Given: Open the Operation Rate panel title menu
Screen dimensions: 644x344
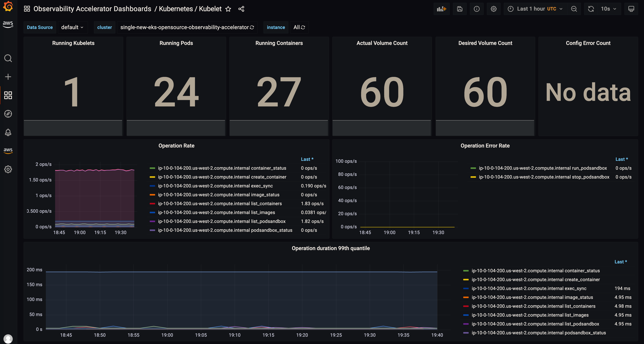Looking at the screenshot, I should (x=176, y=146).
